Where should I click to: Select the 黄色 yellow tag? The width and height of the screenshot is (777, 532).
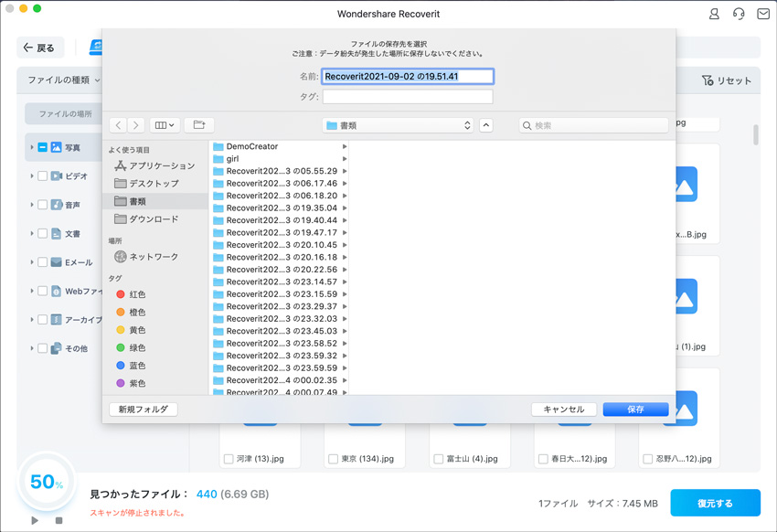point(132,330)
